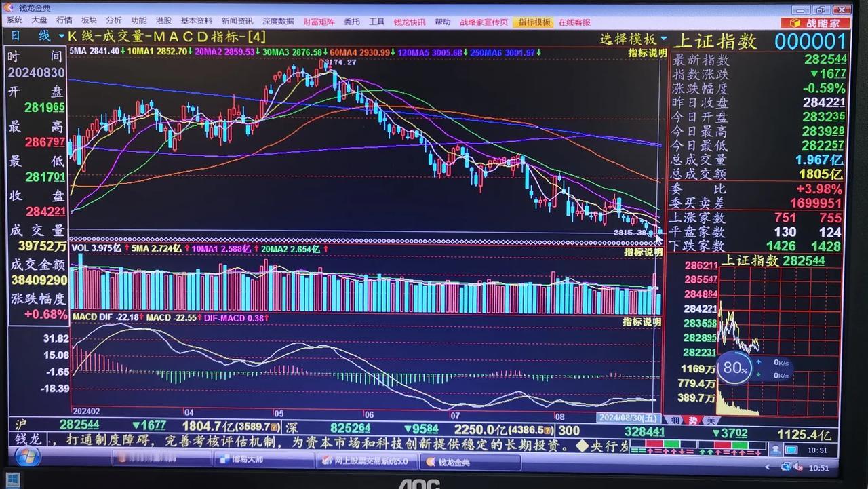The image size is (868, 489).
Task: Click the 钱龙金典 title bar app icon
Action: tap(9, 8)
